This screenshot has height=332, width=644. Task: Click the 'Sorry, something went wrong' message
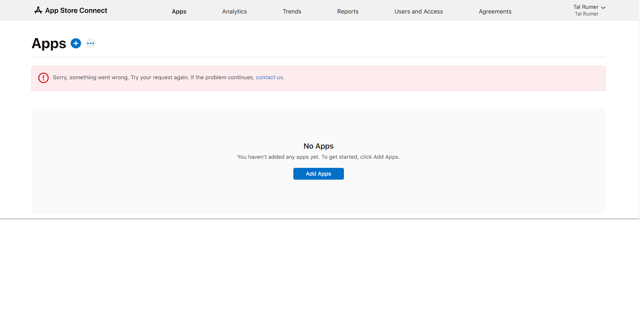pyautogui.click(x=153, y=78)
